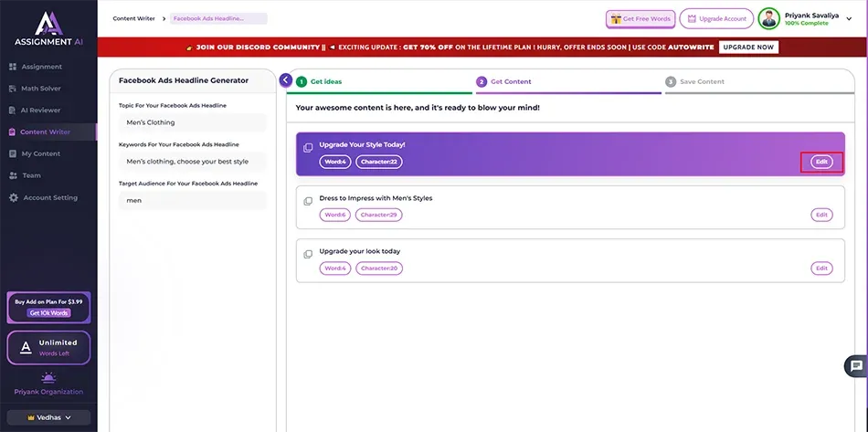Open the AI Reviewer sidebar item
The width and height of the screenshot is (868, 432).
[40, 111]
